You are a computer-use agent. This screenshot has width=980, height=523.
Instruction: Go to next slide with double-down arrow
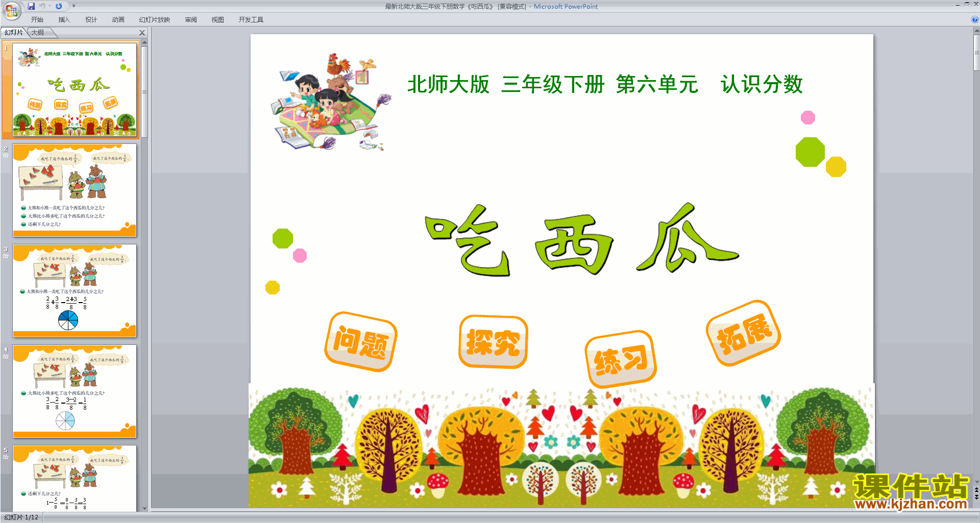click(x=976, y=497)
